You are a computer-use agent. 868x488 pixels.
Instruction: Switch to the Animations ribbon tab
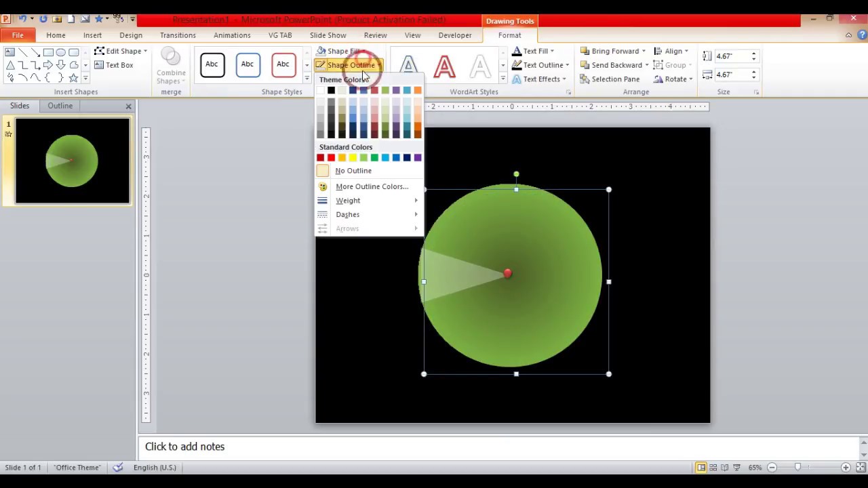pyautogui.click(x=232, y=35)
